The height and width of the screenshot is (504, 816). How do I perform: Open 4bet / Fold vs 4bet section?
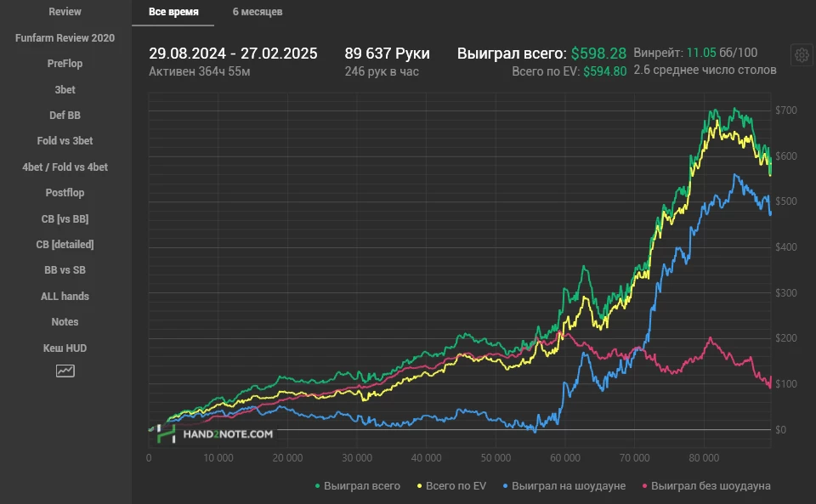pos(65,167)
